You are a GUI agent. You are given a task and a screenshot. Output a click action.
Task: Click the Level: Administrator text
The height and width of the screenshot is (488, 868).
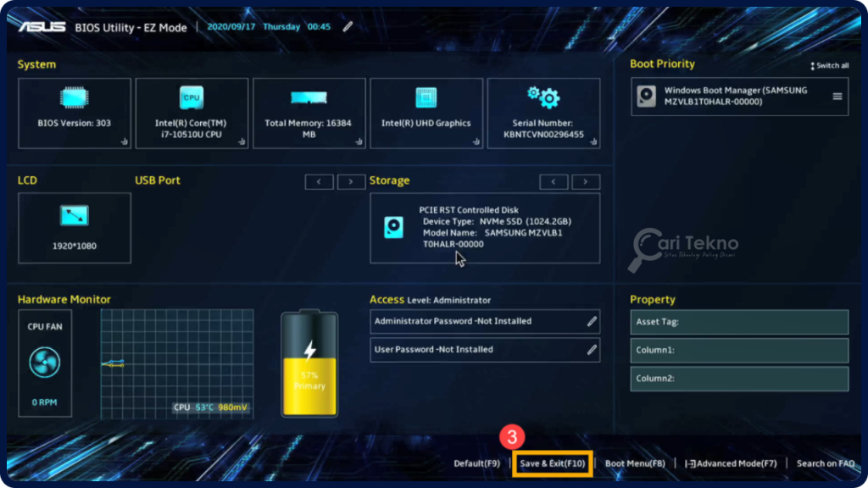coord(449,301)
